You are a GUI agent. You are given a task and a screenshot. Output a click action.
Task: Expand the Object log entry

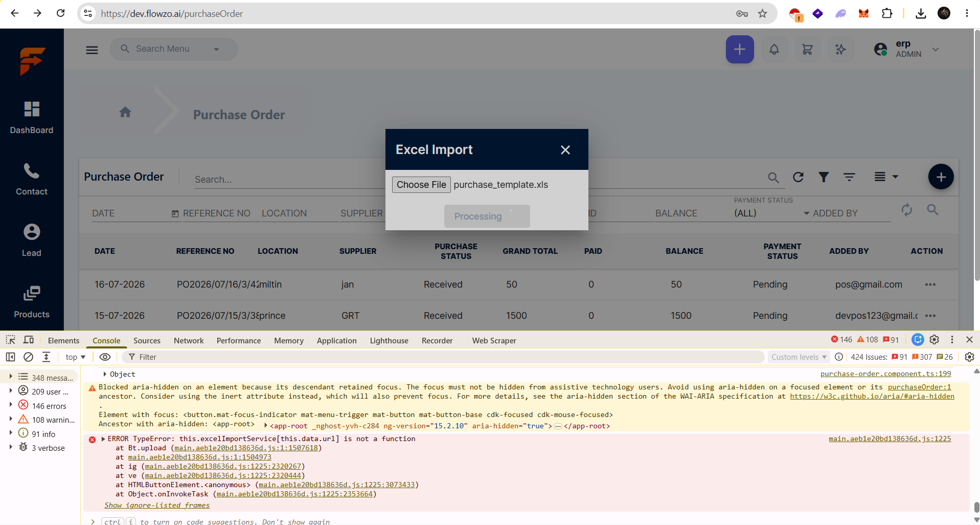(x=105, y=375)
